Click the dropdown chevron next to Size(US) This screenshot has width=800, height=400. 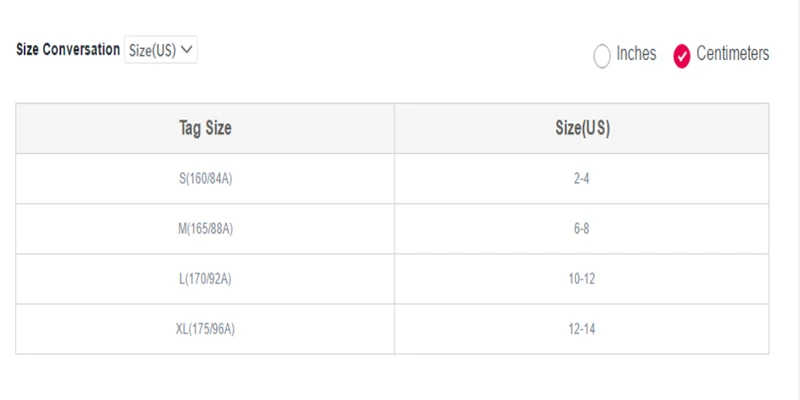coord(187,50)
